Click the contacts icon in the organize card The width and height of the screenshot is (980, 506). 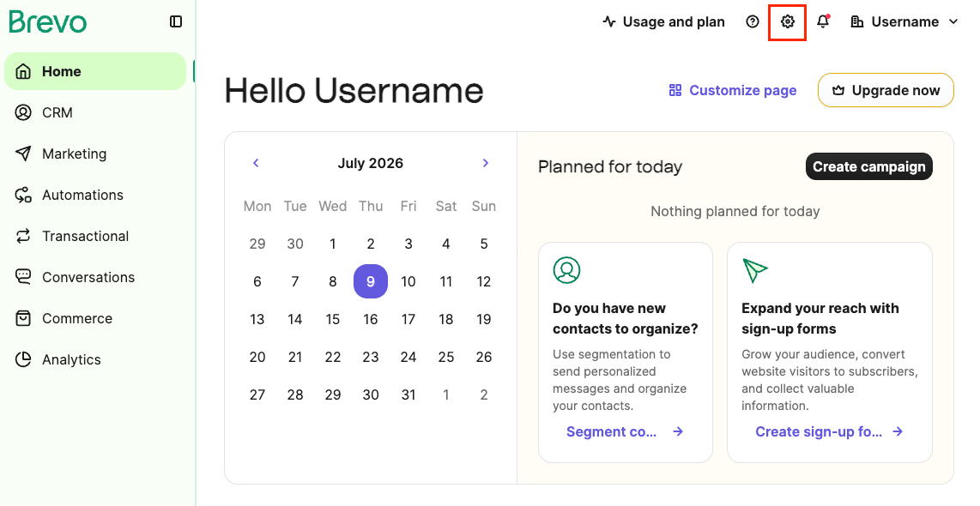[x=567, y=270]
